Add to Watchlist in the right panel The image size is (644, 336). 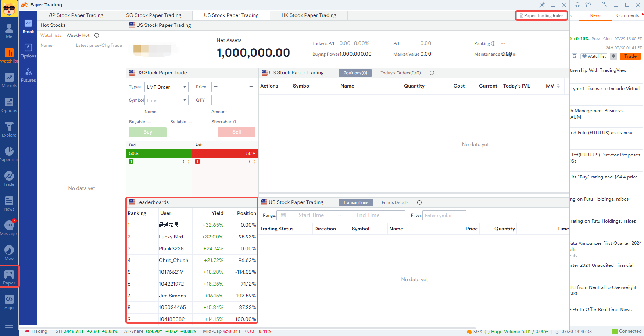coord(594,56)
